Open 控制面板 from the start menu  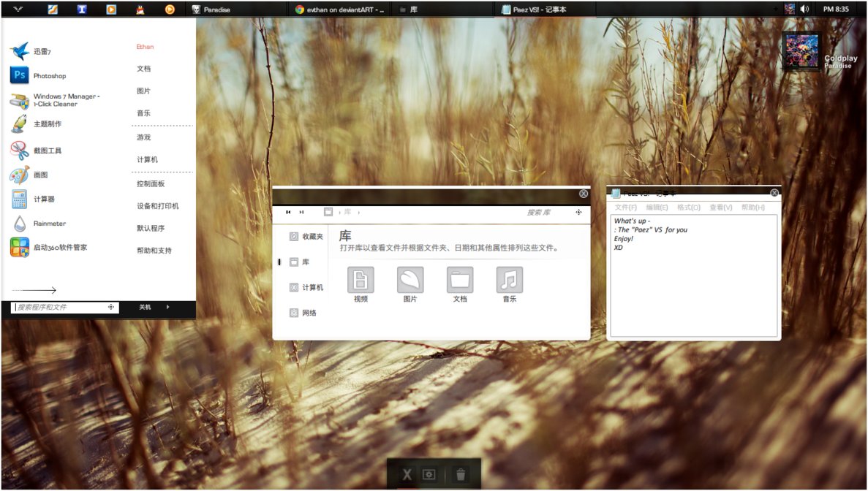pyautogui.click(x=151, y=184)
